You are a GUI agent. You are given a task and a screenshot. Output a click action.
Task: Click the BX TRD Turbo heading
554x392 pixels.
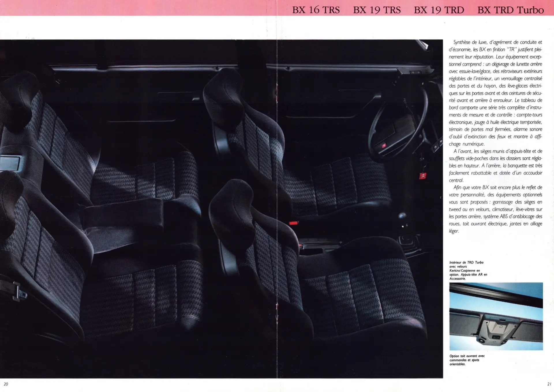(510, 10)
